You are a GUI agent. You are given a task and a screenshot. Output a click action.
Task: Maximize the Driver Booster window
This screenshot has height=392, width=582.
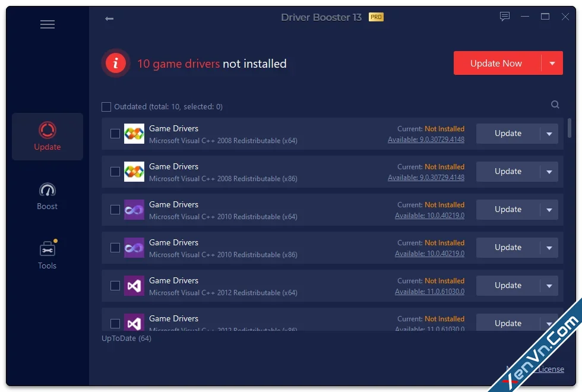(545, 17)
